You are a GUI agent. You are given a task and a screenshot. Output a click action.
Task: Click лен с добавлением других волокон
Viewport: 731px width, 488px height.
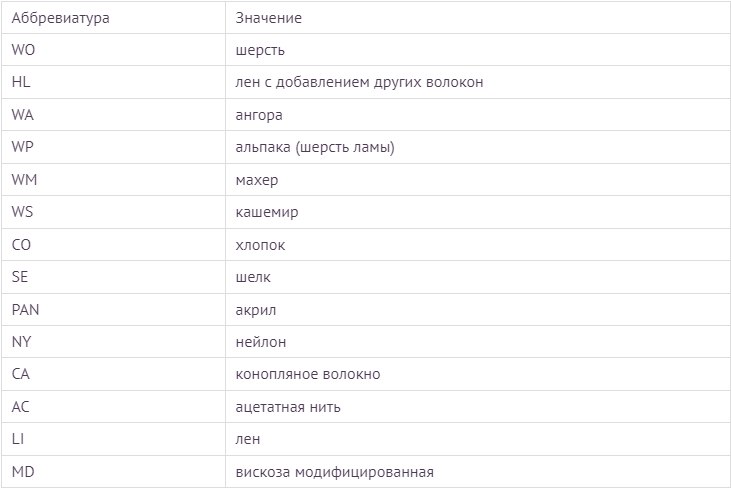(478, 82)
